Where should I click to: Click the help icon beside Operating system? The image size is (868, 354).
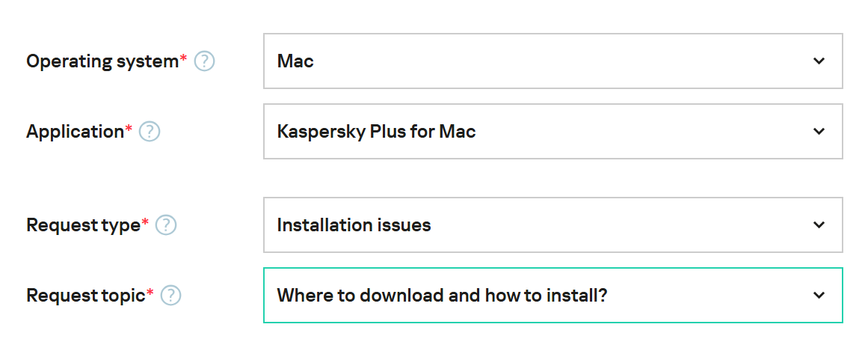(x=205, y=61)
